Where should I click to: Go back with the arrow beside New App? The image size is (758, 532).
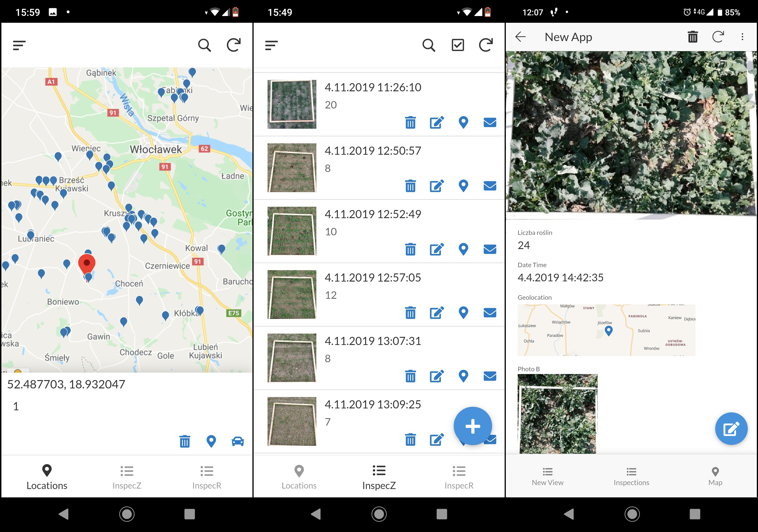[520, 37]
